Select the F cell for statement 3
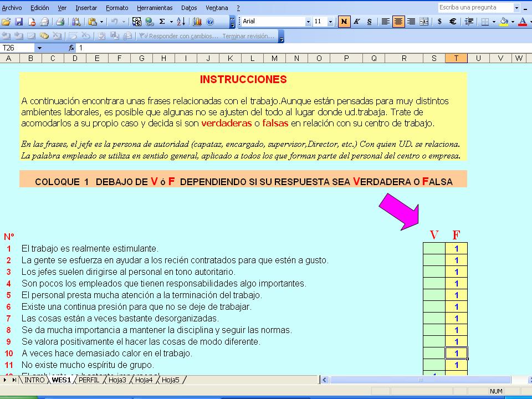 click(456, 272)
